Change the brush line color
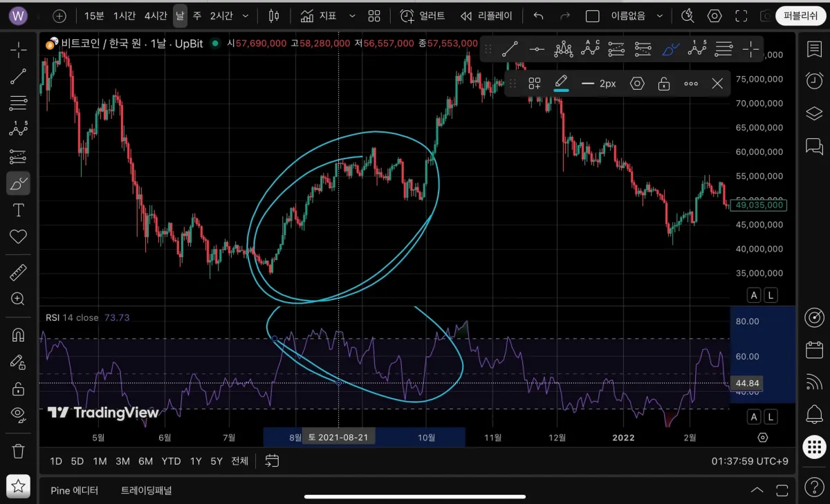 (x=562, y=84)
